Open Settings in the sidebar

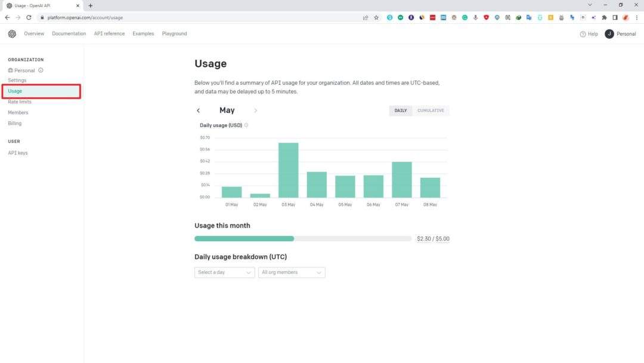(x=17, y=80)
